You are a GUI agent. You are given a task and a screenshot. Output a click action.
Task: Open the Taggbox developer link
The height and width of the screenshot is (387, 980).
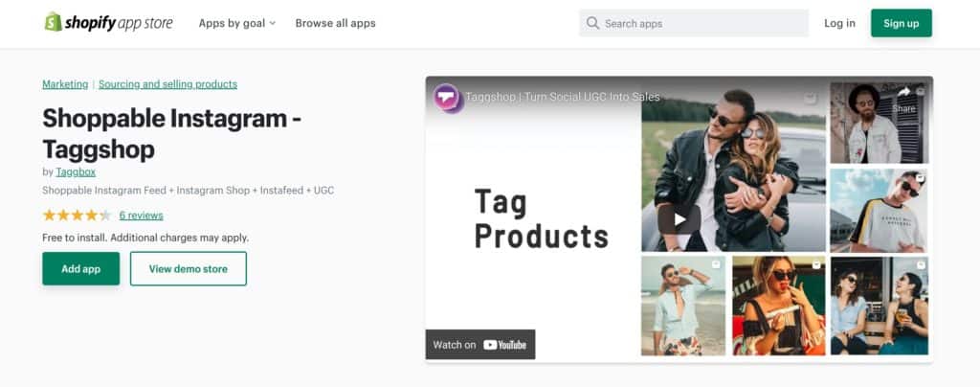pos(76,171)
